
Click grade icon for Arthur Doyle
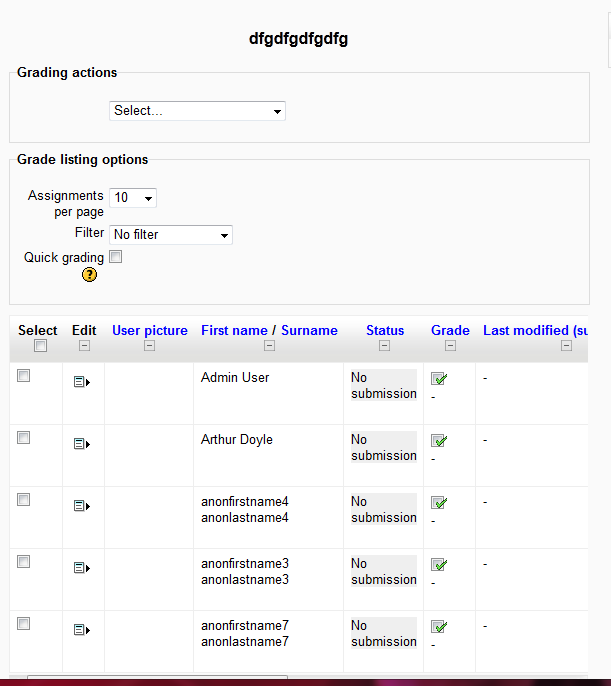[439, 441]
